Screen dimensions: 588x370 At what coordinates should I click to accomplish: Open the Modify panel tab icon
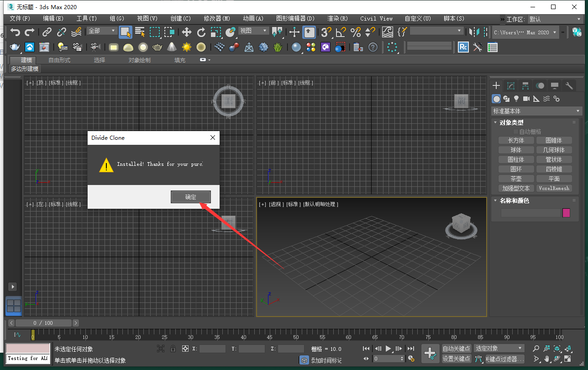point(511,86)
